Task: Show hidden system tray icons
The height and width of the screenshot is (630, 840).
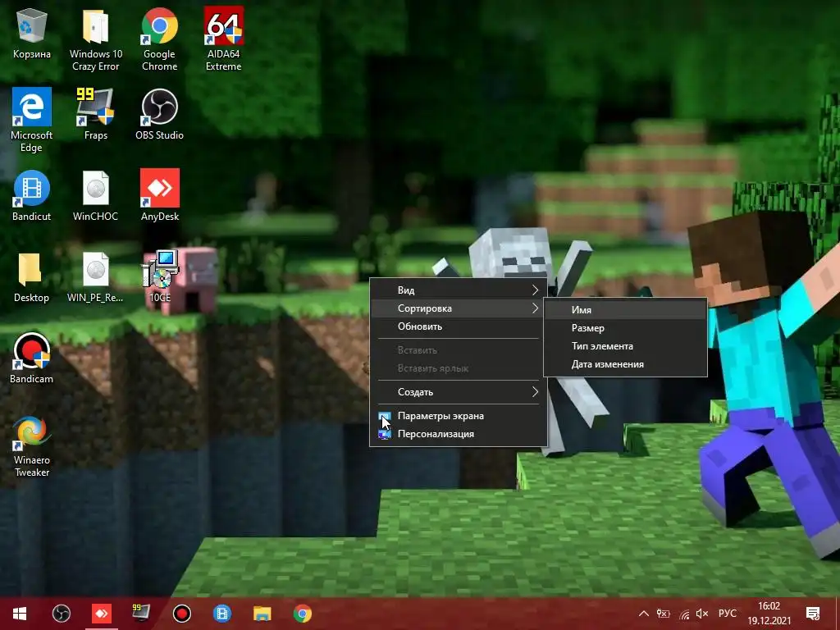Action: [644, 614]
